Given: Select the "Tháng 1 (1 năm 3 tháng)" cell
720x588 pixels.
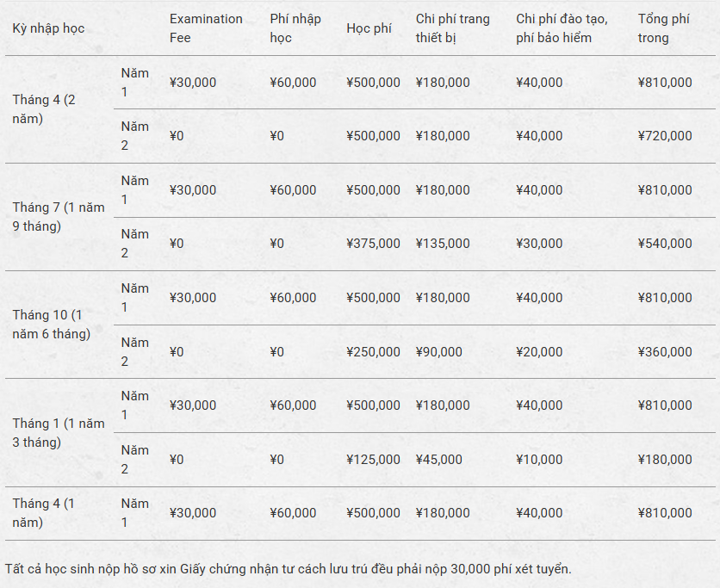Looking at the screenshot, I should 58,433.
